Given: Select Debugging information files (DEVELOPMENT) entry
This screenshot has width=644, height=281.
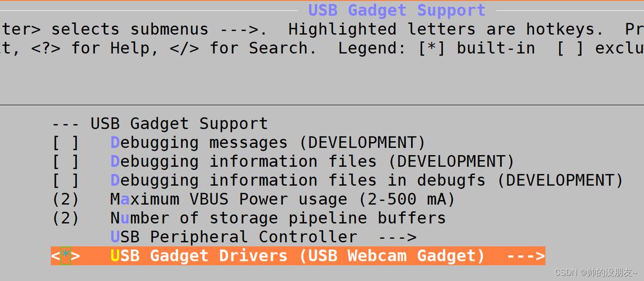Looking at the screenshot, I should pyautogui.click(x=312, y=161).
